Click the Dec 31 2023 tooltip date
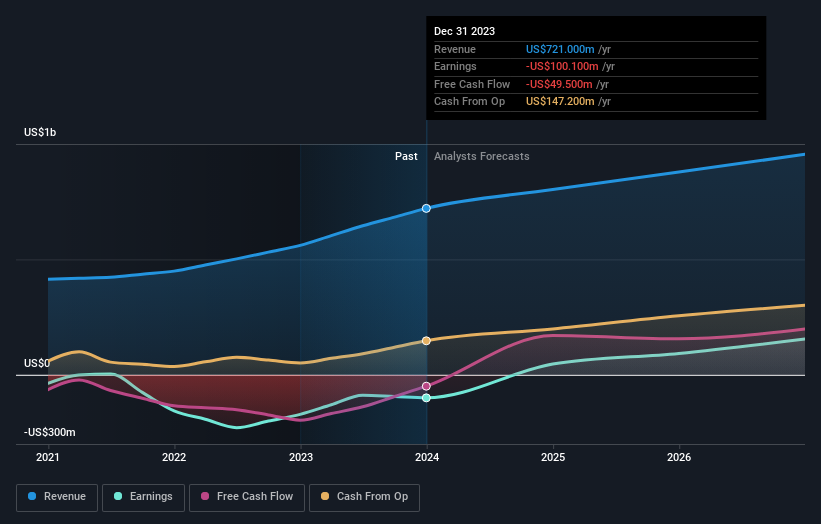 pyautogui.click(x=464, y=31)
